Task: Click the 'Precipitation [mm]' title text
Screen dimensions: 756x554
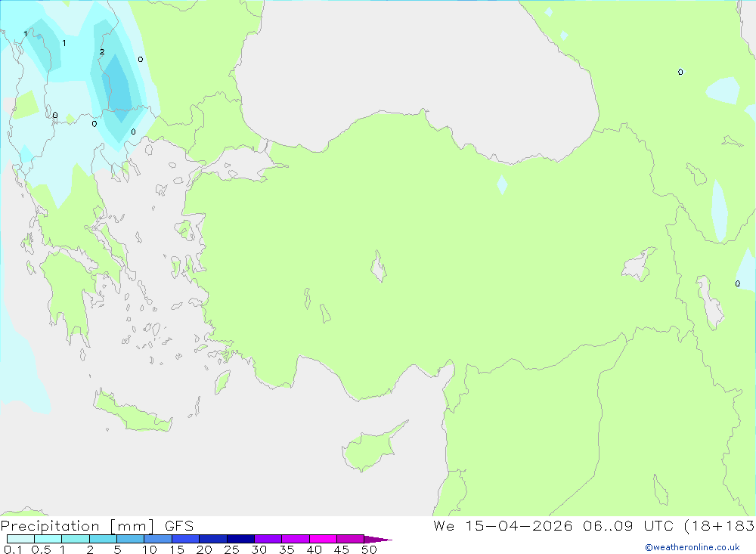Action: (78, 526)
